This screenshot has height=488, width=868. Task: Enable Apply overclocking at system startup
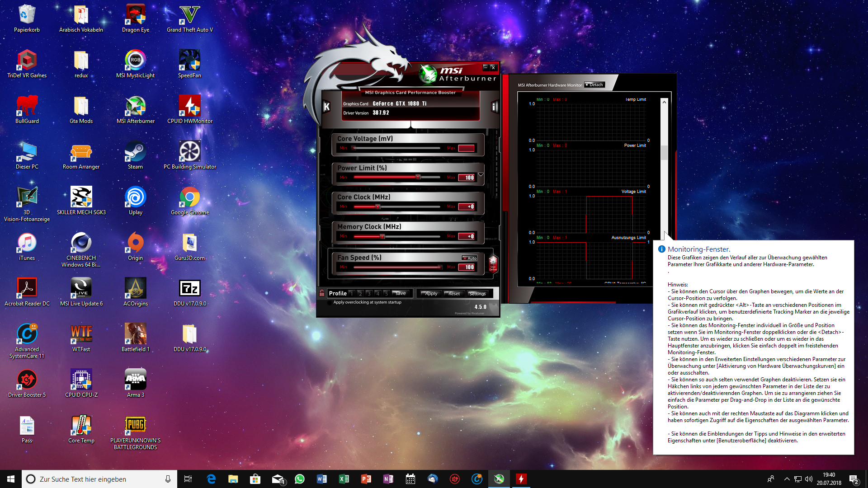click(330, 303)
